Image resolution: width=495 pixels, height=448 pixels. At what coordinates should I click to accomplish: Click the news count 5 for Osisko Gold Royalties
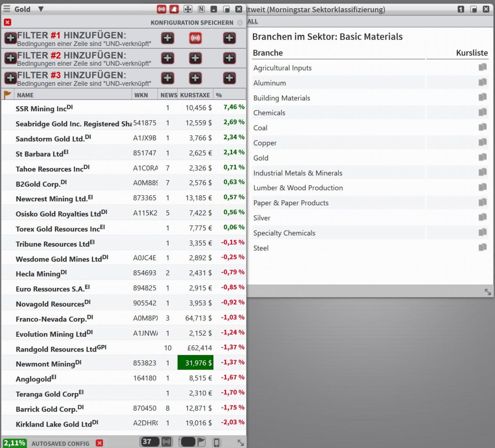pyautogui.click(x=168, y=213)
